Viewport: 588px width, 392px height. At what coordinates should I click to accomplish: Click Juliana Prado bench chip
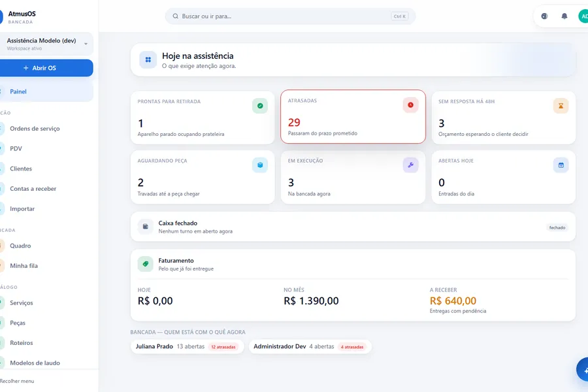coord(187,347)
